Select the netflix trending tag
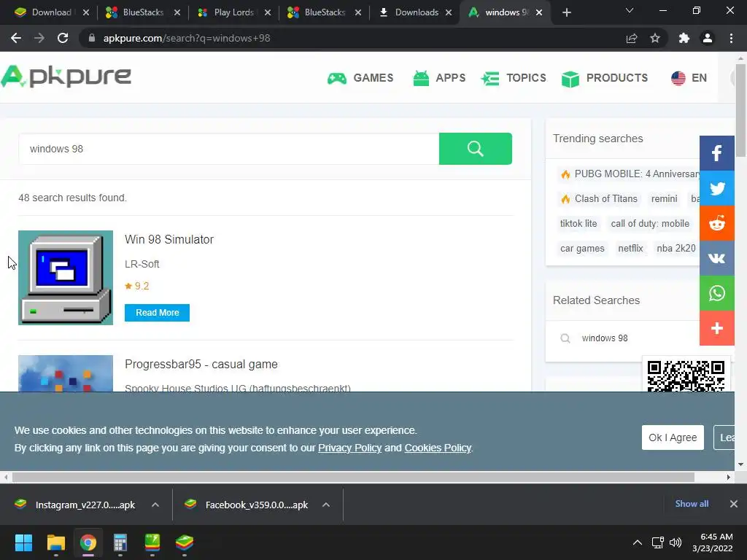747x560 pixels. tap(630, 248)
